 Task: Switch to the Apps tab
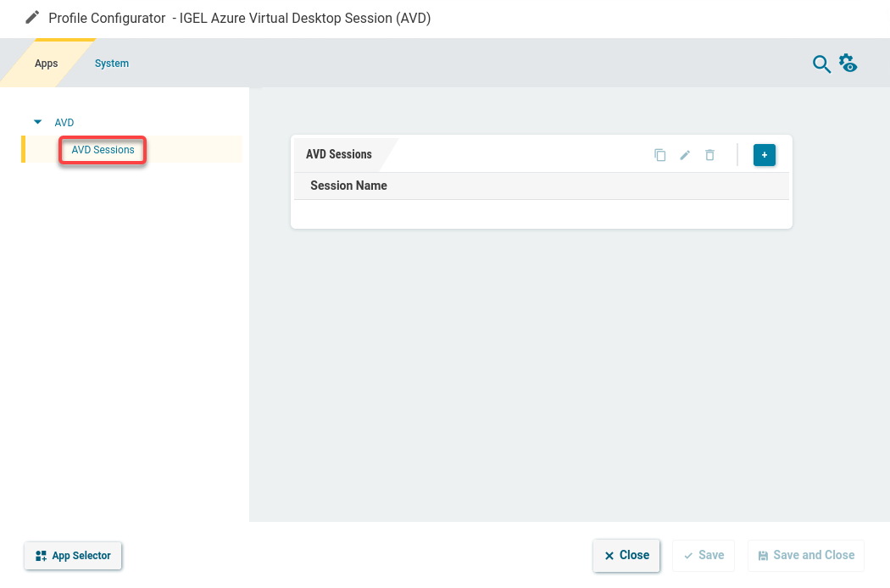46,63
